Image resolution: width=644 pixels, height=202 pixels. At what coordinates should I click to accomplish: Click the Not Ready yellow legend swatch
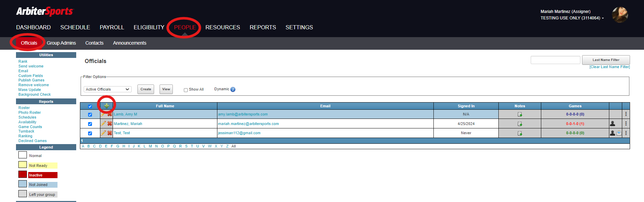point(22,165)
